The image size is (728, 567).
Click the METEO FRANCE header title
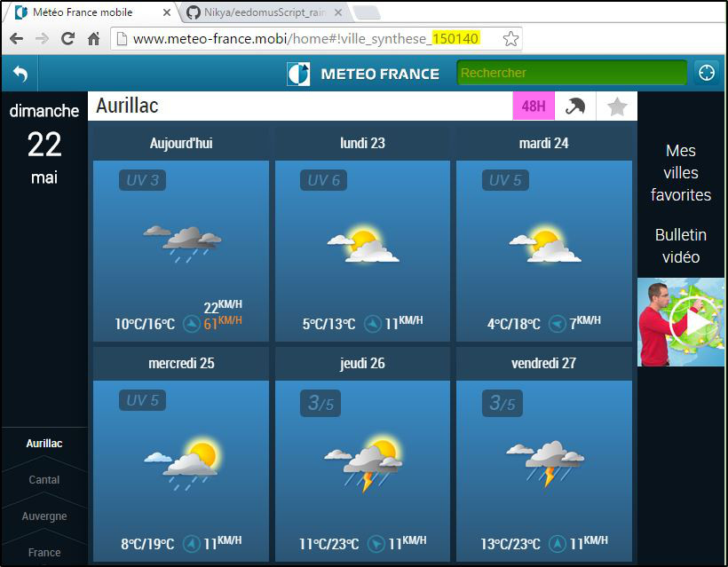[380, 74]
